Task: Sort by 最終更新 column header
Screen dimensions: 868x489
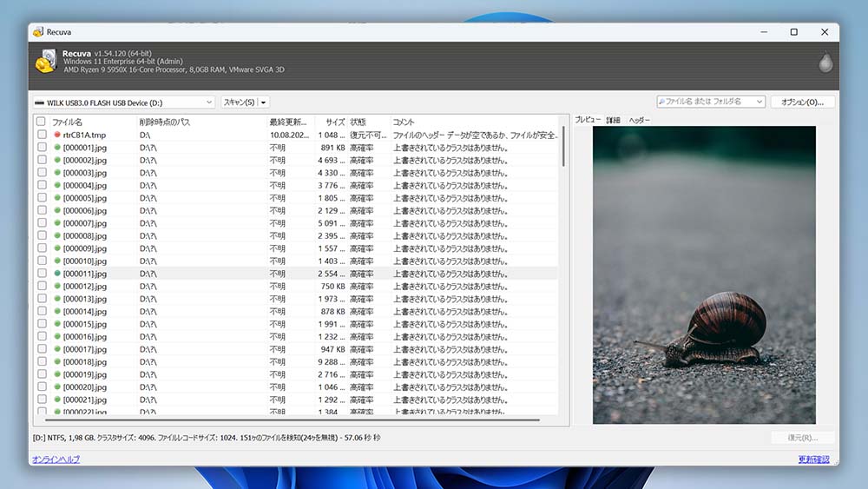Action: (291, 122)
